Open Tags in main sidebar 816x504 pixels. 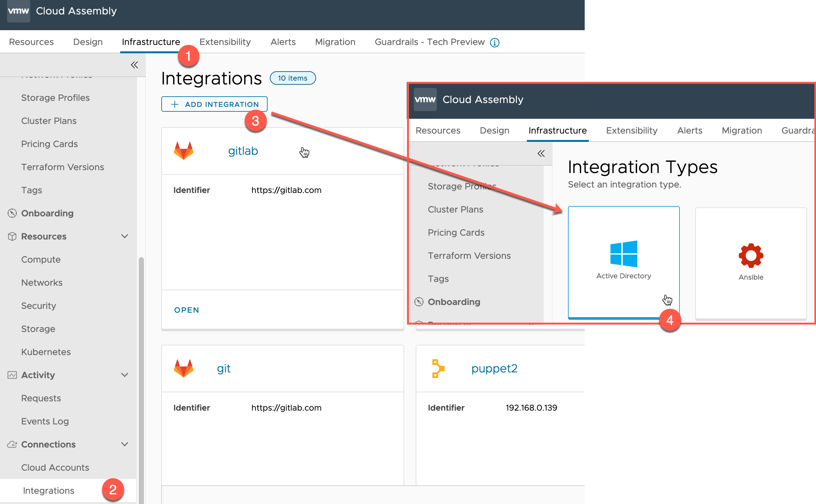pyautogui.click(x=32, y=190)
